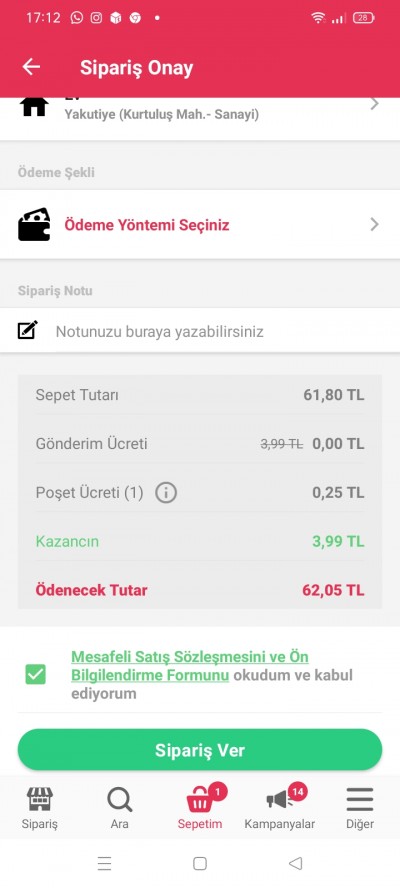Open the Sipariş store tab icon

tap(40, 800)
